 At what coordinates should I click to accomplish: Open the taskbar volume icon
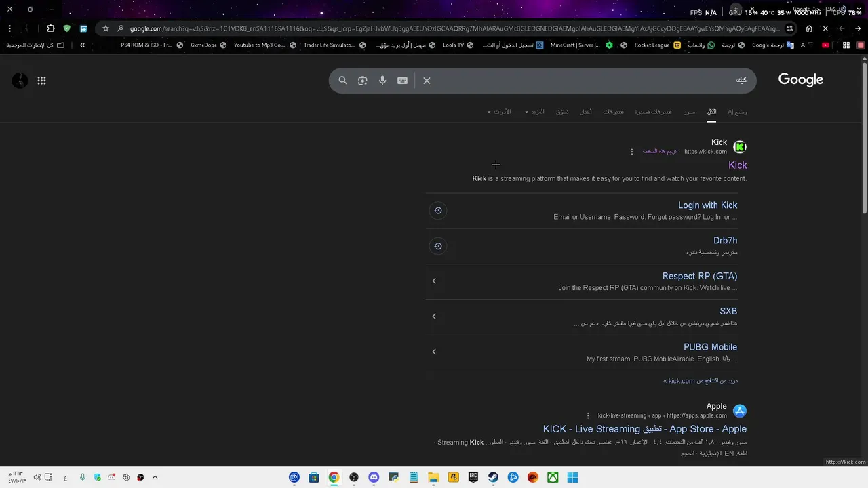(x=37, y=477)
